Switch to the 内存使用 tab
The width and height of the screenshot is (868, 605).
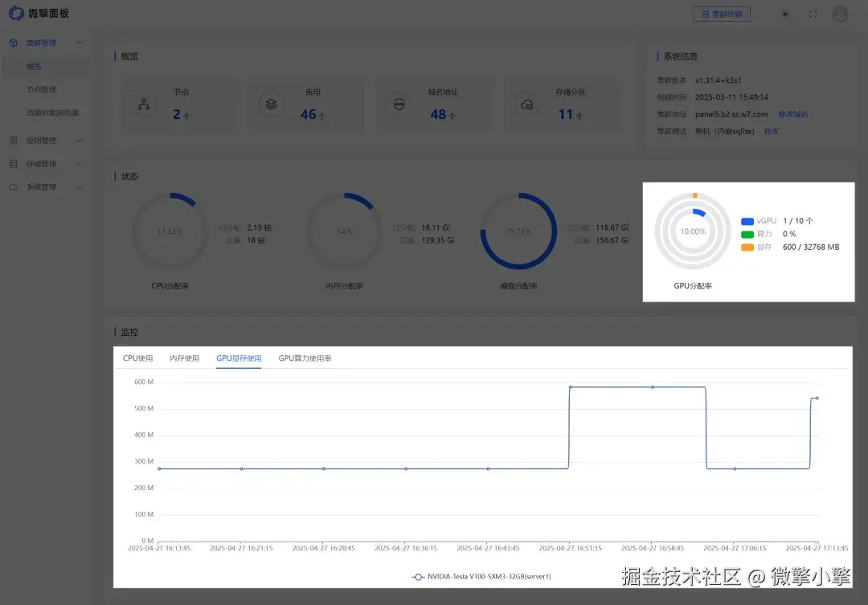coord(184,358)
